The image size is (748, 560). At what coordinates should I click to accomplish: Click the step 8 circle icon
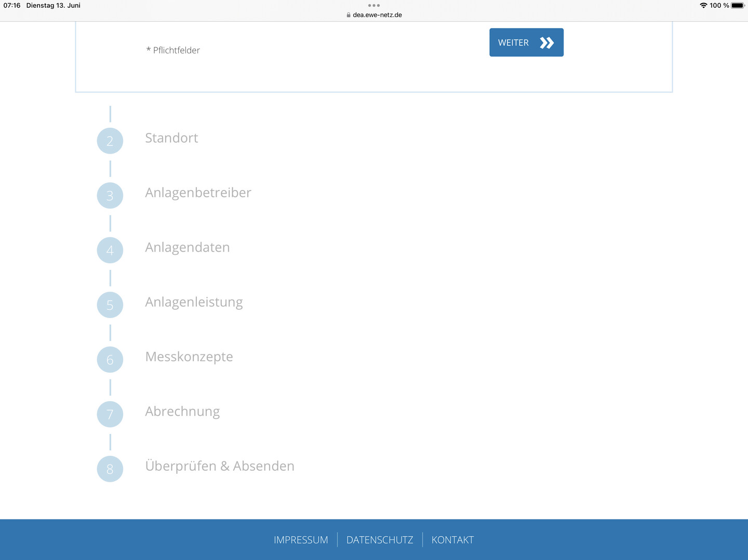[x=110, y=469]
